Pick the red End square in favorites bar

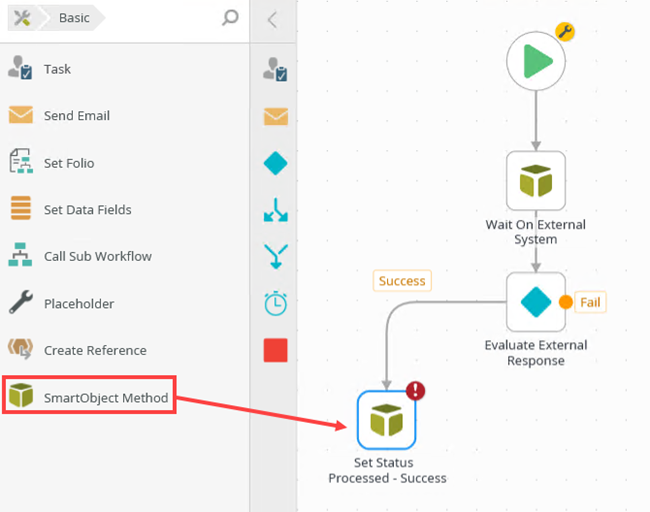click(276, 350)
